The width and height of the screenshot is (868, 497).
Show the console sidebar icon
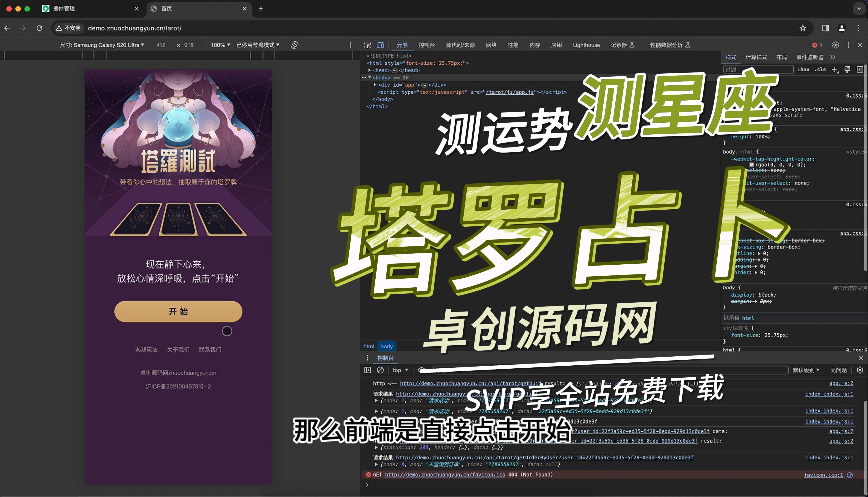[368, 370]
